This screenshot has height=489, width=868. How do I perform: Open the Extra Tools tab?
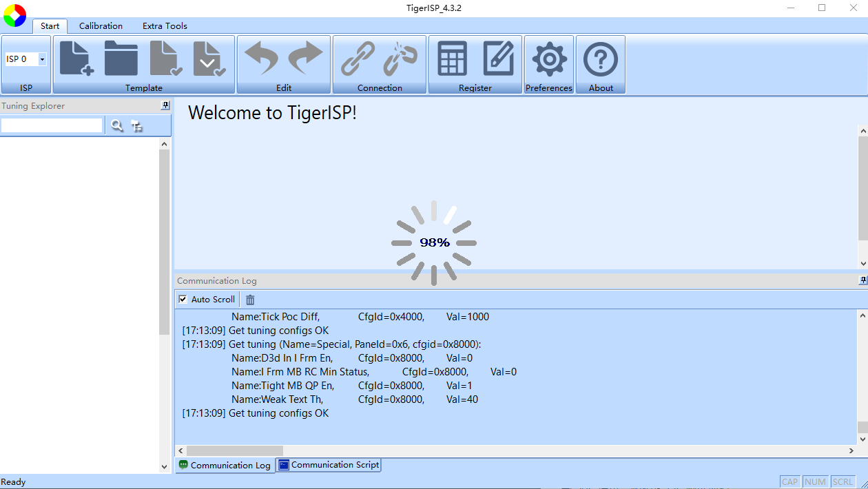[x=165, y=26]
